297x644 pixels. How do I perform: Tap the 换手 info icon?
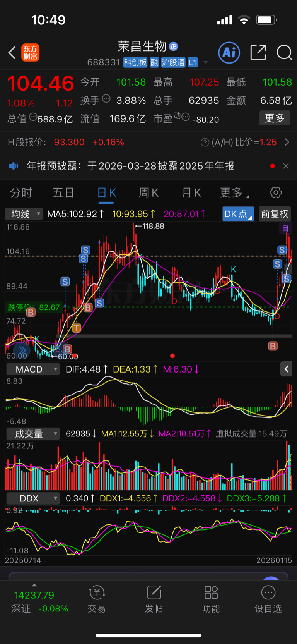[106, 99]
